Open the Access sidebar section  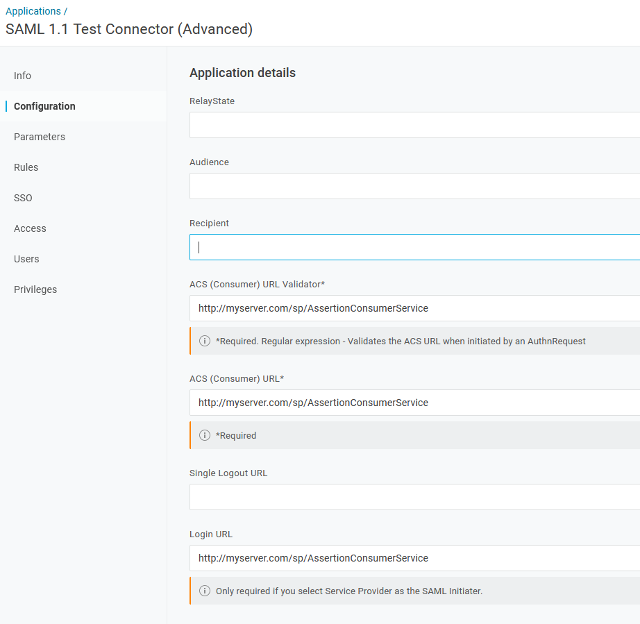pyautogui.click(x=30, y=229)
